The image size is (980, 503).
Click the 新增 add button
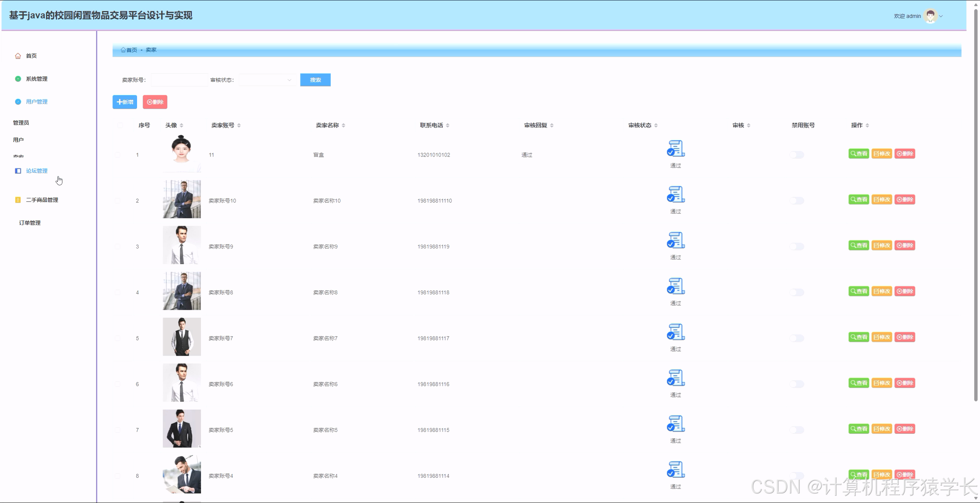125,102
